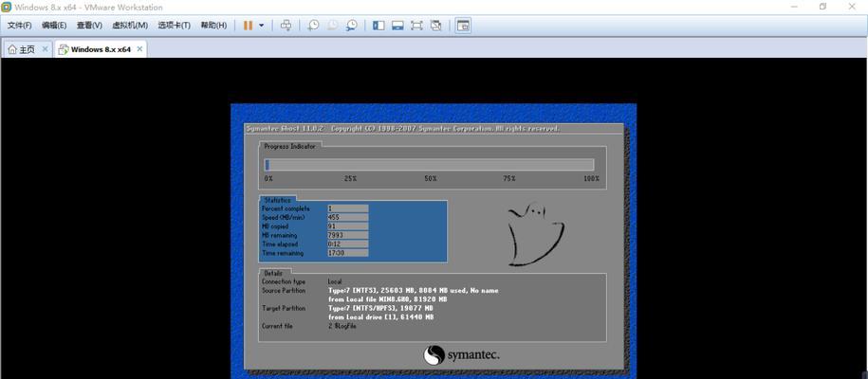
Task: Click the 50% mark under progress bar
Action: click(x=431, y=179)
